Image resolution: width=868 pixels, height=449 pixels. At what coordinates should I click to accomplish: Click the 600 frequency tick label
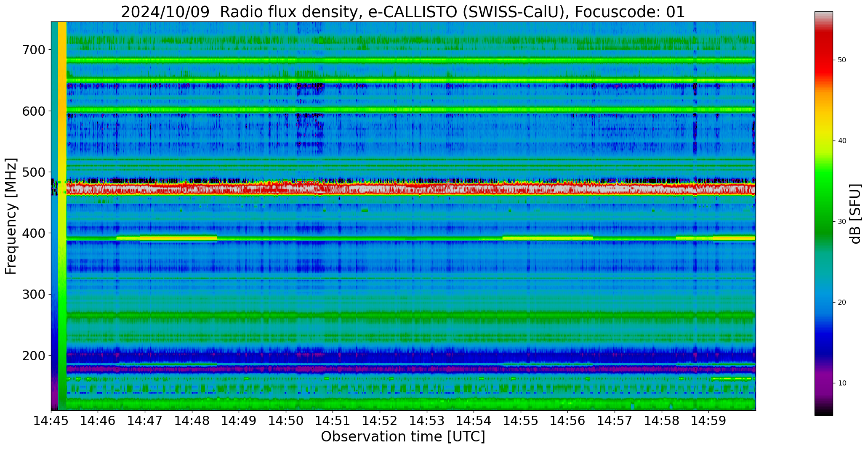(x=33, y=111)
